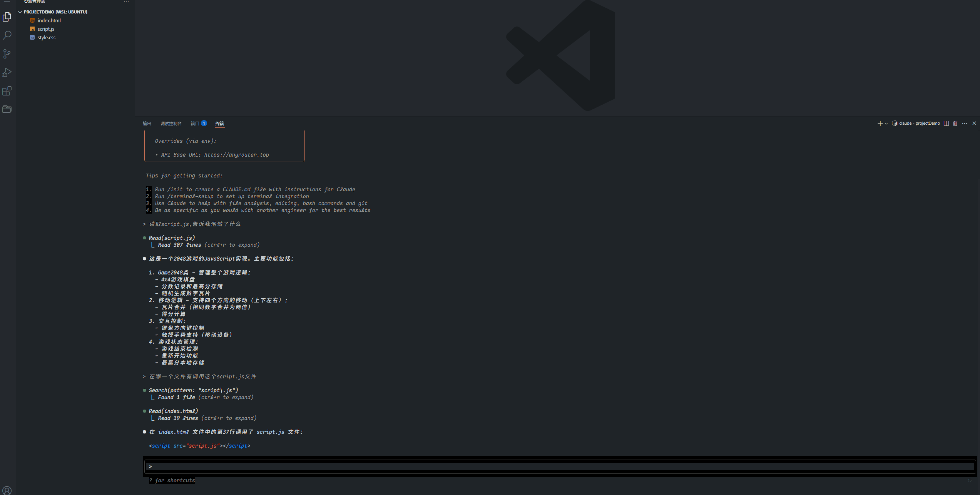Click the '随机生成数字瓦片' bullet
This screenshot has width=980, height=495.
pyautogui.click(x=182, y=293)
